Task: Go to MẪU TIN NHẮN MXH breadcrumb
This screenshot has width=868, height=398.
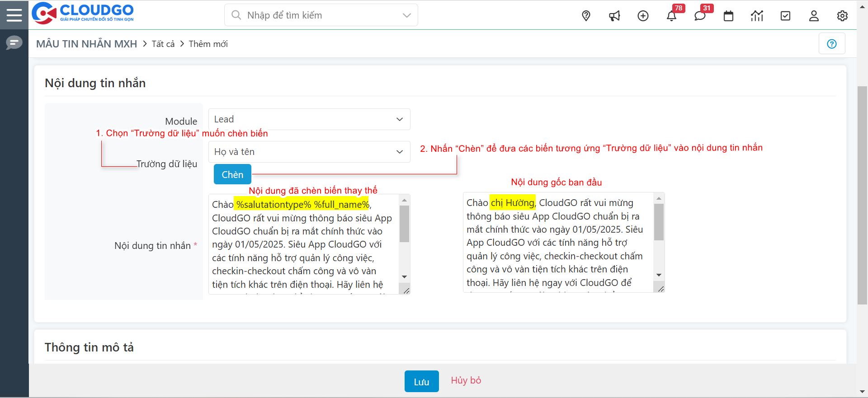Action: pyautogui.click(x=86, y=44)
